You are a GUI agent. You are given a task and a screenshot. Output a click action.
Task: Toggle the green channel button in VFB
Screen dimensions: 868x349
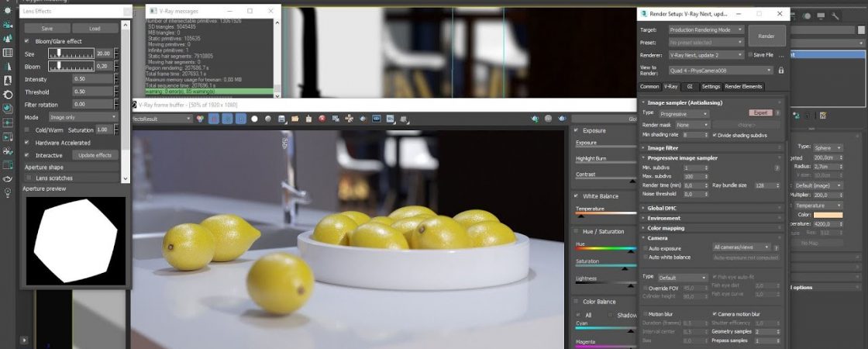228,119
